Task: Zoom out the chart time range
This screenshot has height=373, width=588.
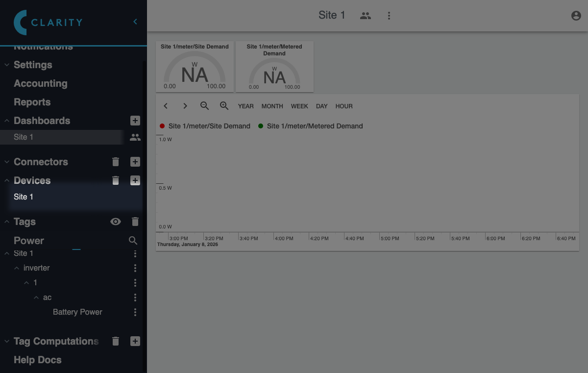Action: click(205, 106)
